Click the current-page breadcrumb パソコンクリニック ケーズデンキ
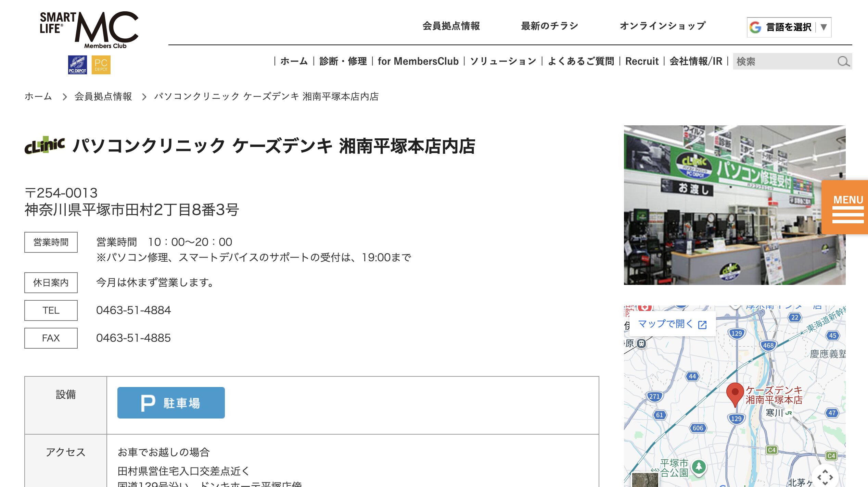 (266, 97)
